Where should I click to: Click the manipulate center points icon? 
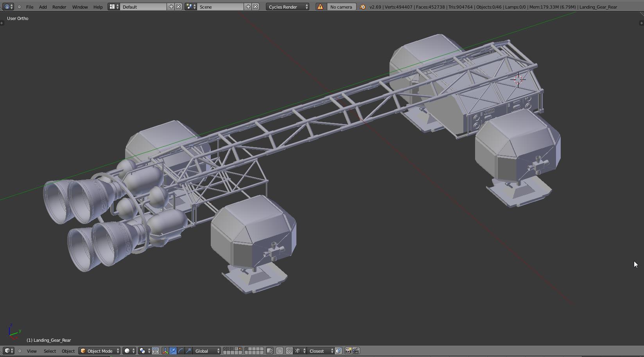(155, 351)
